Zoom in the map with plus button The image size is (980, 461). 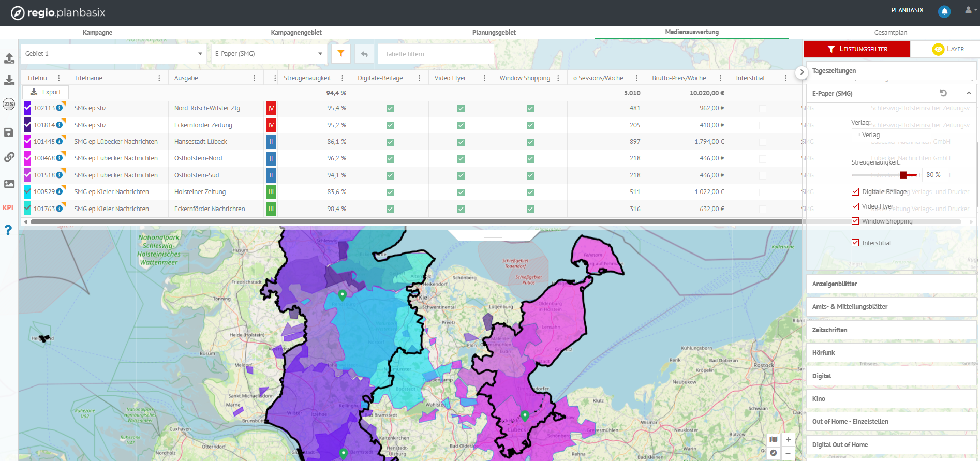tap(788, 439)
